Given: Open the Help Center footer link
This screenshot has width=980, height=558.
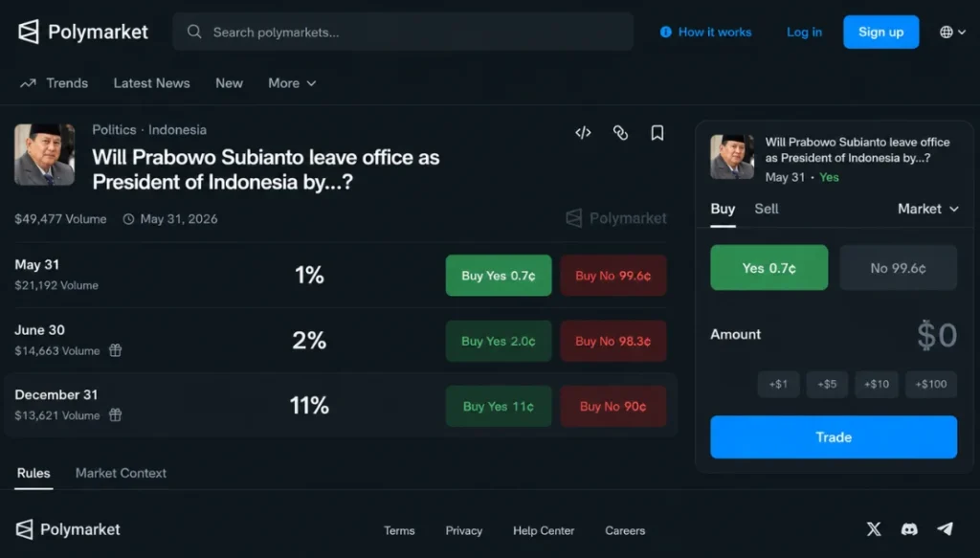Looking at the screenshot, I should pos(544,530).
